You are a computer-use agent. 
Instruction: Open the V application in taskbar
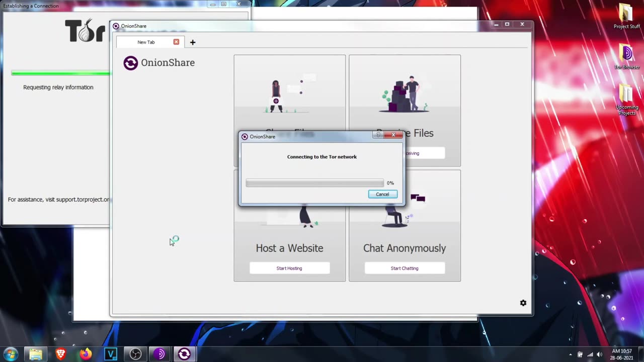tap(110, 354)
